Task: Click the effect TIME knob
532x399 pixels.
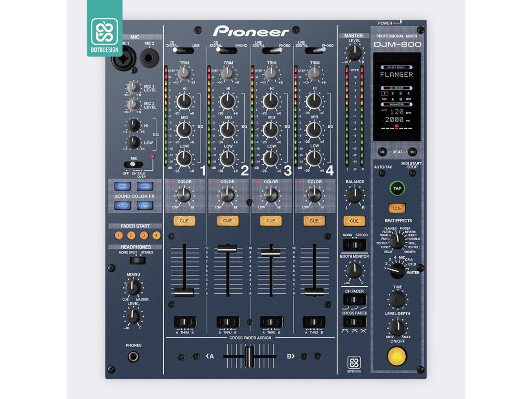Action: (x=397, y=299)
